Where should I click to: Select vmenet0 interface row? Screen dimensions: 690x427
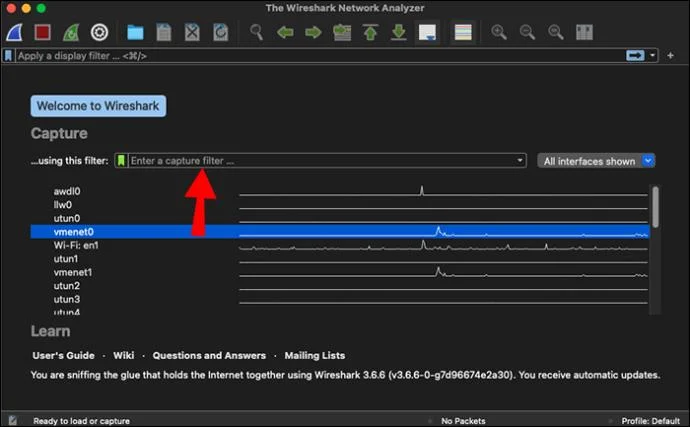[x=340, y=232]
